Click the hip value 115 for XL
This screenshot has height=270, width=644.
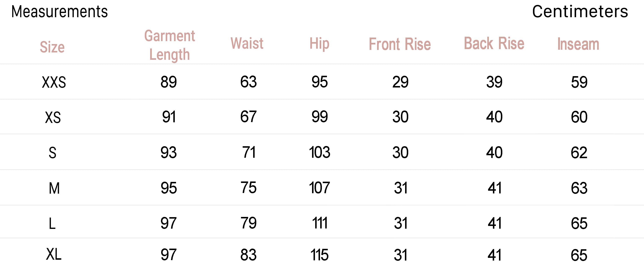(x=320, y=255)
